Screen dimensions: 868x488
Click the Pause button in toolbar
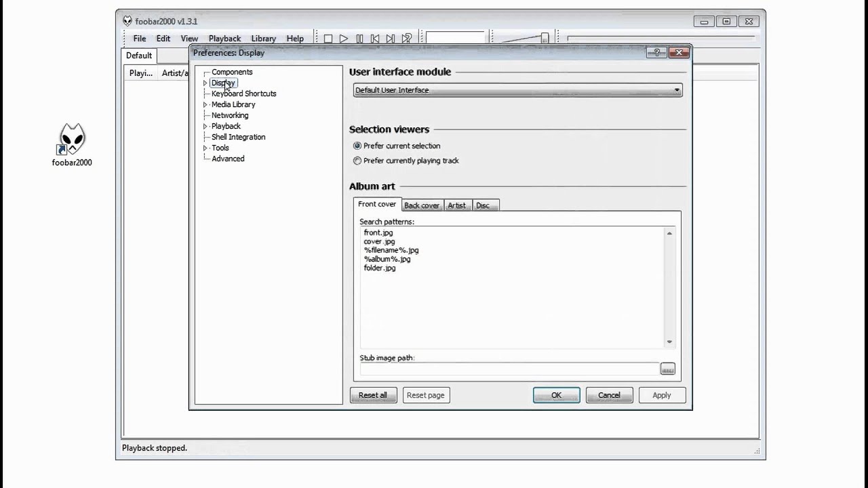(359, 39)
